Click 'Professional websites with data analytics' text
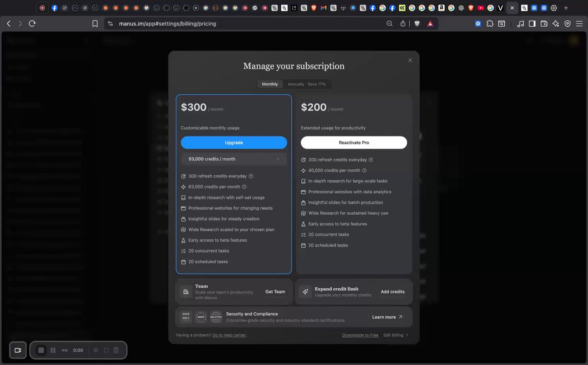 click(x=350, y=192)
